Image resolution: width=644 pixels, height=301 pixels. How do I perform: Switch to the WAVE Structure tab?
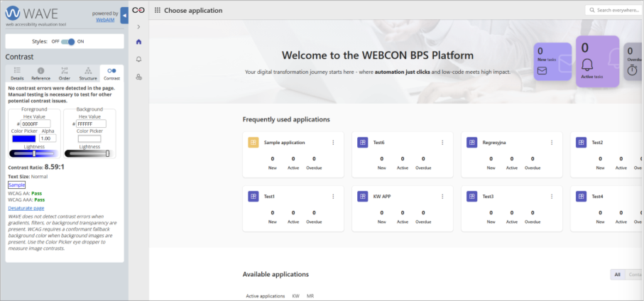[x=87, y=73]
